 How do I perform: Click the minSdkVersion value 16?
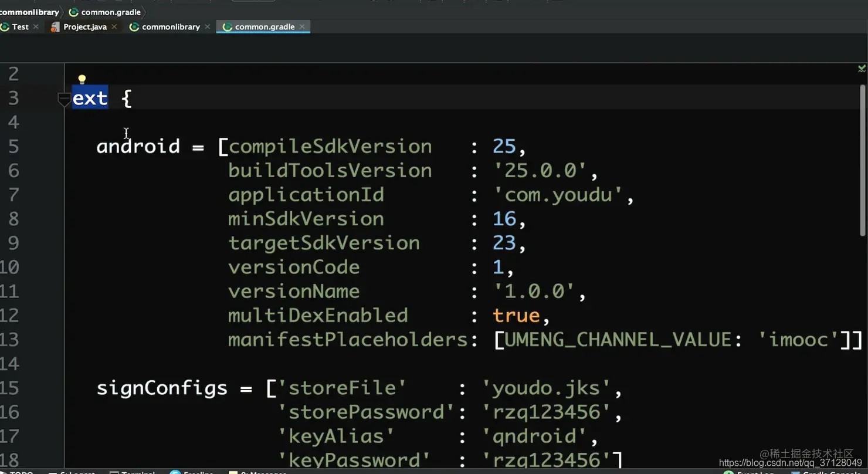tap(504, 219)
